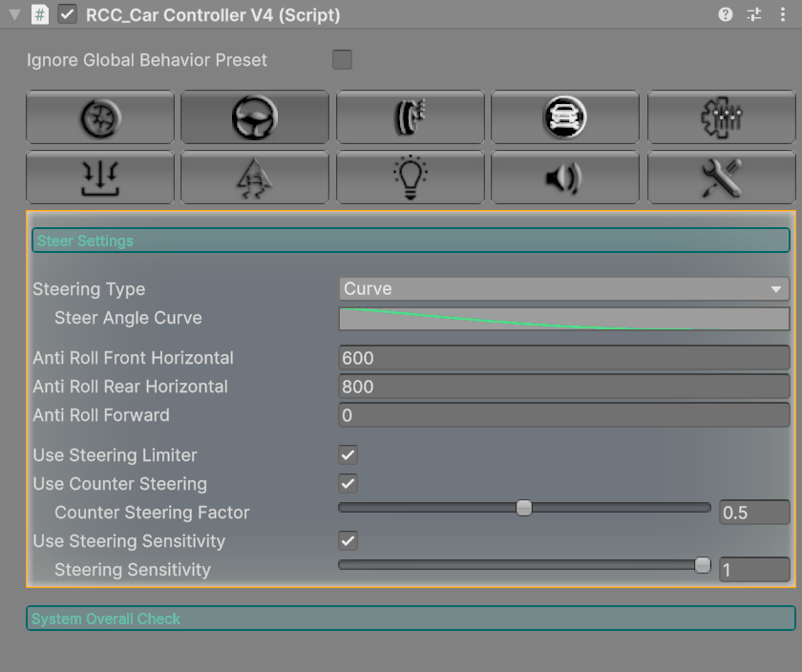Screen dimensions: 802x672
Task: Click the Counter Steering Factor 0.5 value box
Action: 754,513
